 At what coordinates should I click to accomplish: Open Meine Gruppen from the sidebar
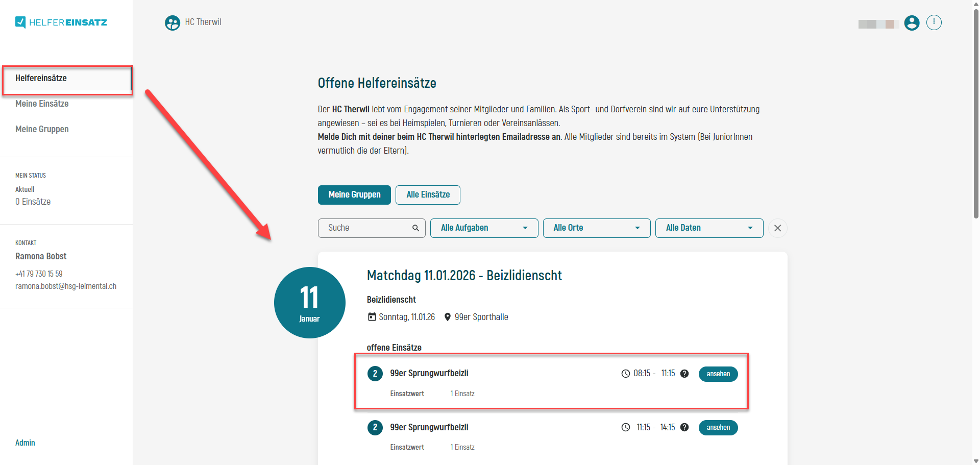[x=42, y=129]
